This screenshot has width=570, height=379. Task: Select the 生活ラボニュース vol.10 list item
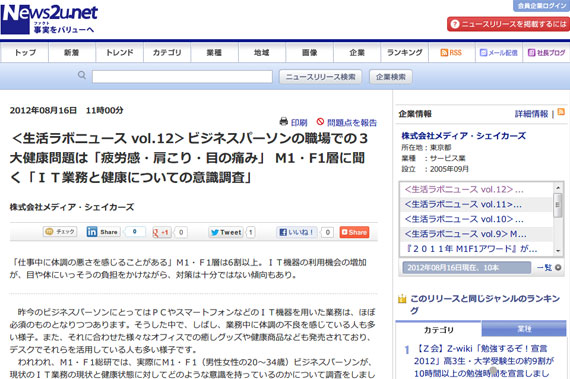click(476, 219)
